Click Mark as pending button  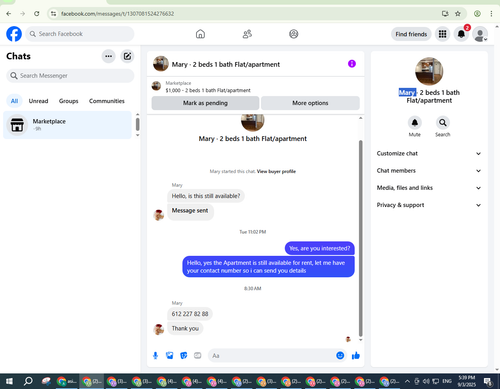pos(205,103)
